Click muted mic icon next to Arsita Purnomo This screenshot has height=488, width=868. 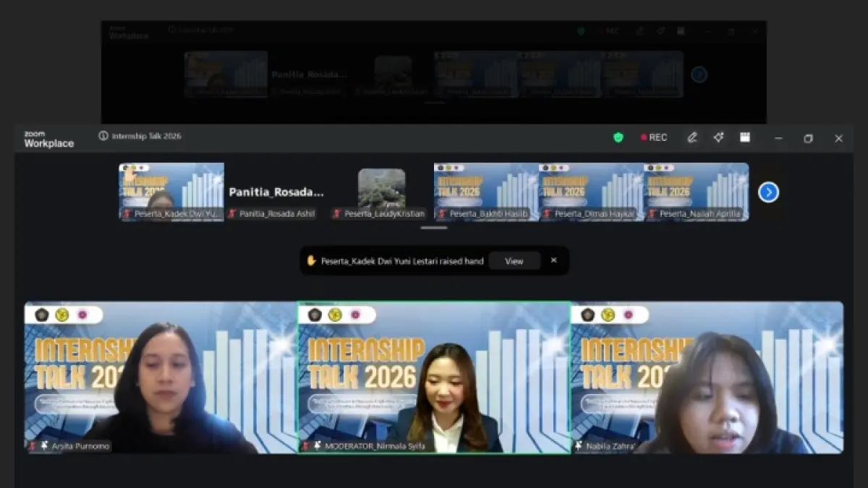(33, 446)
